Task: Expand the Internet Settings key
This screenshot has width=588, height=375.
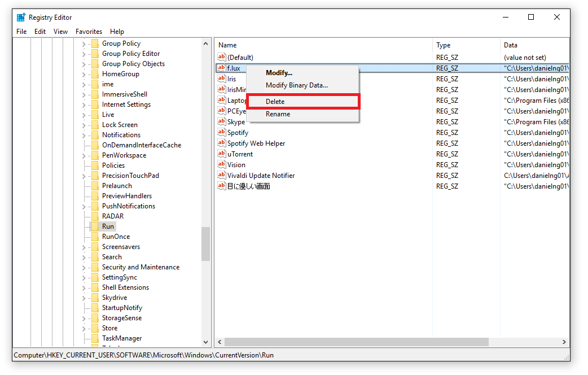Action: click(84, 104)
